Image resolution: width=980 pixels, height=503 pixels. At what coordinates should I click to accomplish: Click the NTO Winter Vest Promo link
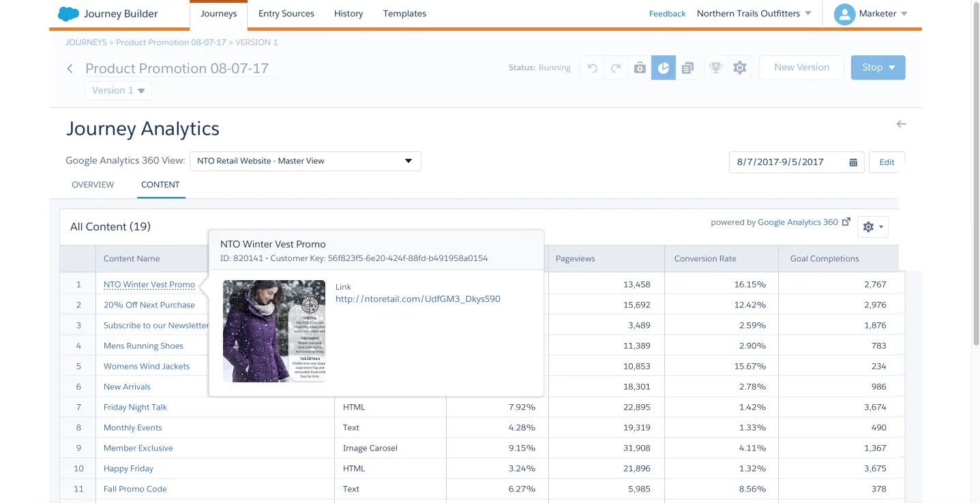coord(149,284)
